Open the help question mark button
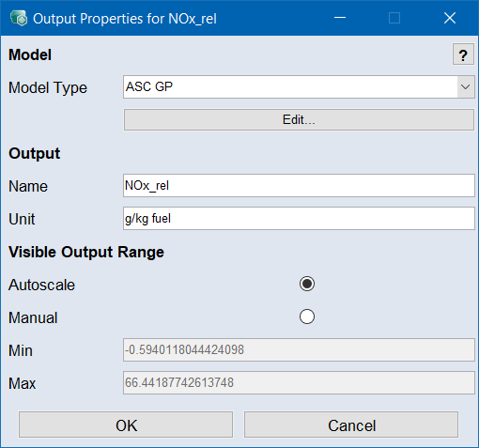Screen dimensions: 479x448 [x=463, y=54]
